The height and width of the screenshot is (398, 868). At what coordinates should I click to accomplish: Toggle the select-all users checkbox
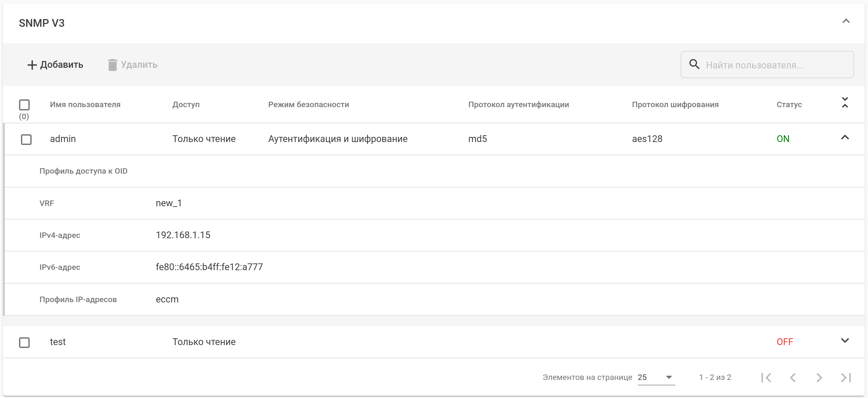(x=24, y=105)
